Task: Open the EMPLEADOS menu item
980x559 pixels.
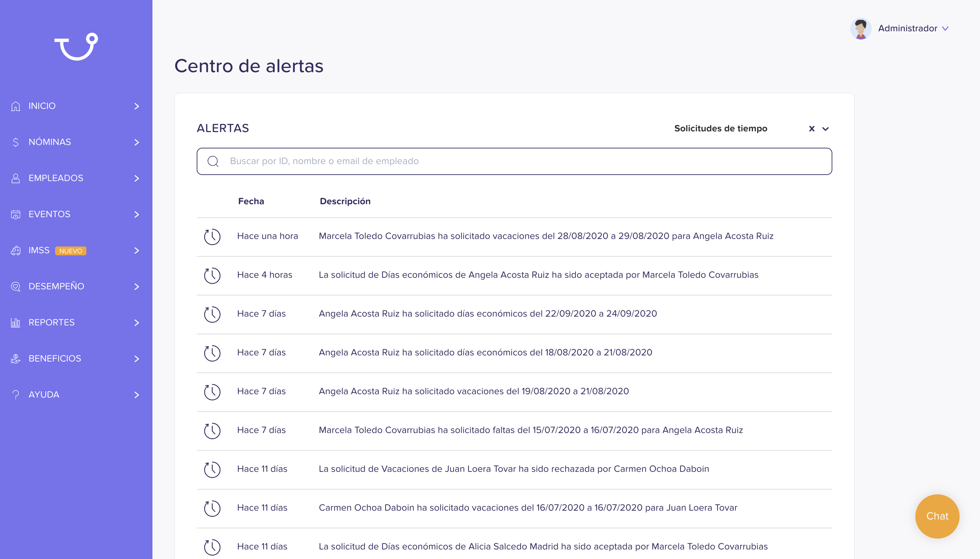Action: coord(56,178)
